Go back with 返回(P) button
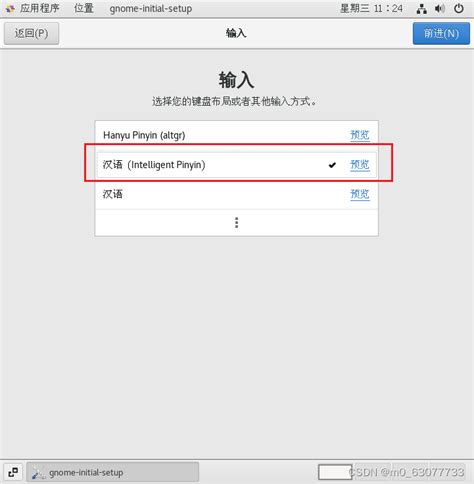Viewport: 474px width, 484px height. (x=31, y=33)
